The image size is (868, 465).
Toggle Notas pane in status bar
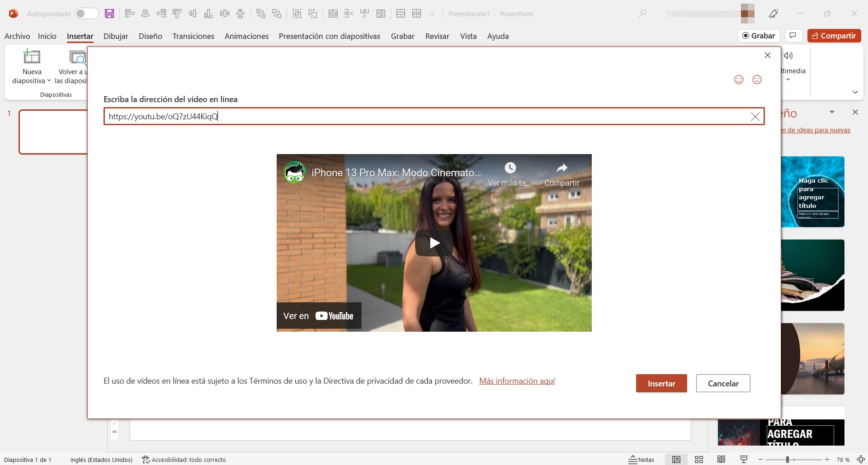[x=642, y=460]
